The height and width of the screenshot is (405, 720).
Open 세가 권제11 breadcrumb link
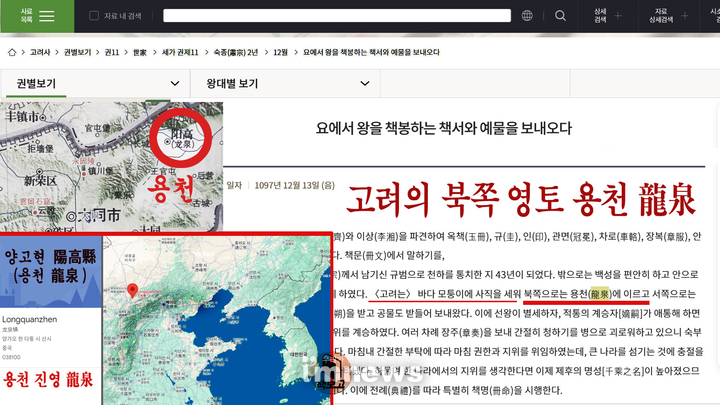point(180,51)
